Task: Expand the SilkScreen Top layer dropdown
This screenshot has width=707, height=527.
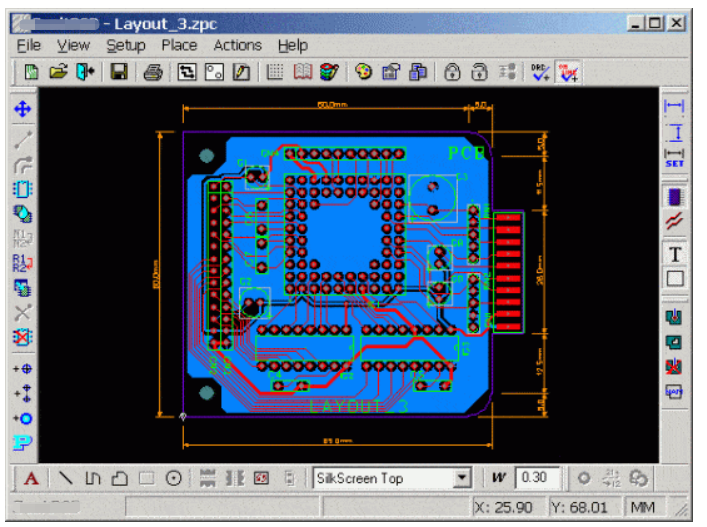Action: pyautogui.click(x=461, y=478)
